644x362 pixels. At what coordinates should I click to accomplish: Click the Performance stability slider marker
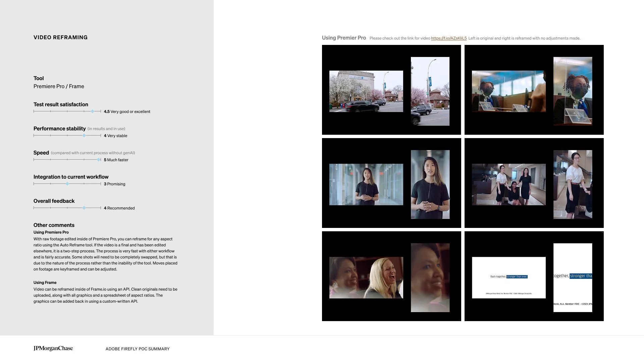(x=84, y=135)
